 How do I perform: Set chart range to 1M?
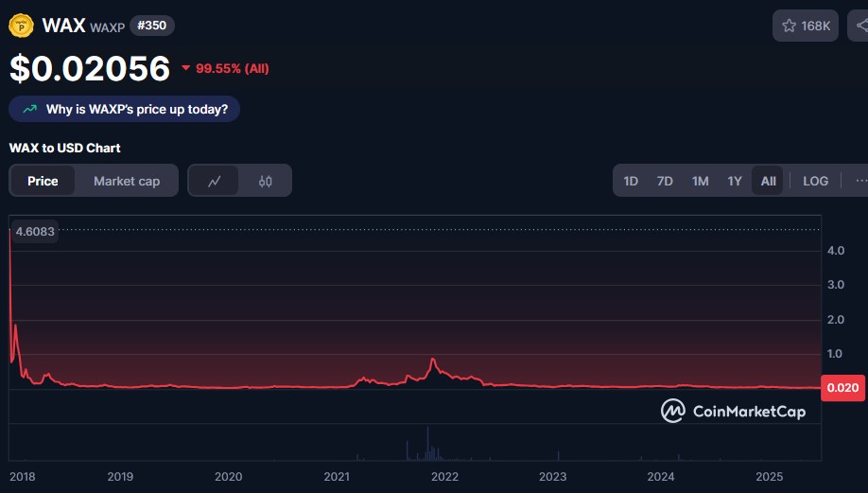(x=700, y=181)
